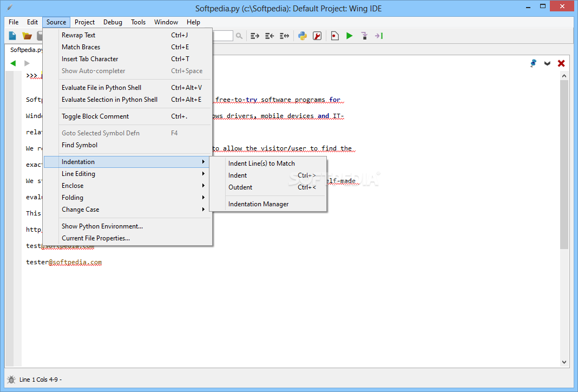Viewport: 578px width, 392px height.
Task: Go back with the green left arrow
Action: coord(14,63)
